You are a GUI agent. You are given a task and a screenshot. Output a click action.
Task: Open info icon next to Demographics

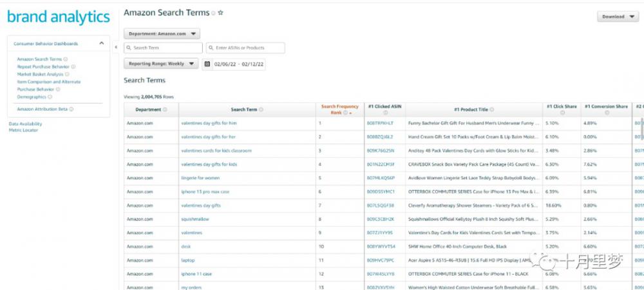coord(50,97)
